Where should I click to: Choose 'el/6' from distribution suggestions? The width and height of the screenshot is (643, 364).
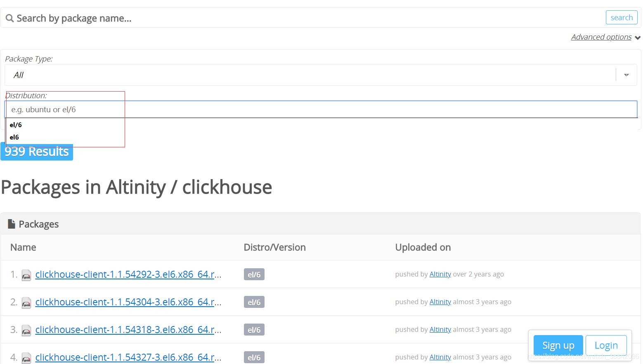click(x=16, y=125)
